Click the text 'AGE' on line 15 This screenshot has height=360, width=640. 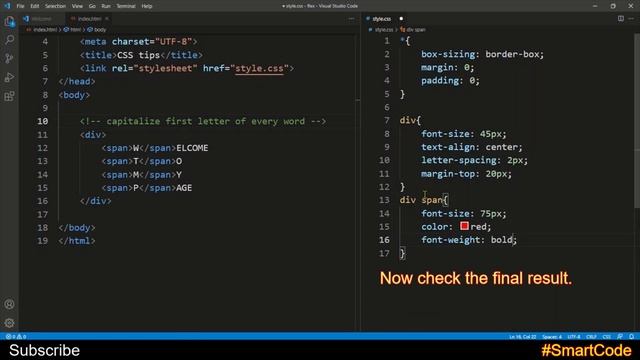point(184,188)
